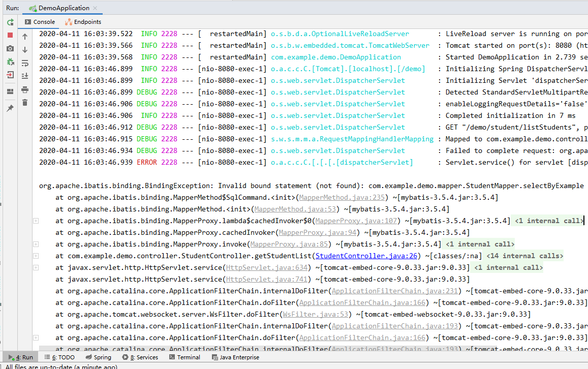Image resolution: width=588 pixels, height=369 pixels.
Task: Take a thread dump with the camera icon
Action: click(x=10, y=48)
